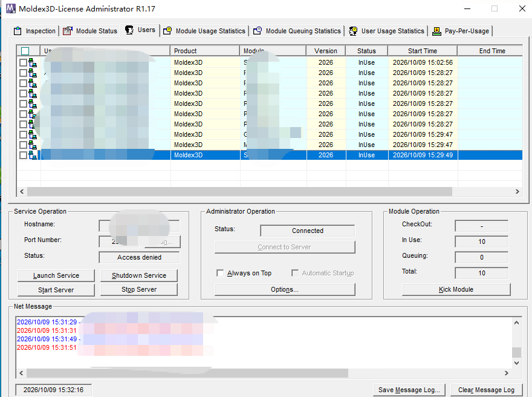
Task: Click the Moldex3D app icon in title bar
Action: click(x=11, y=8)
